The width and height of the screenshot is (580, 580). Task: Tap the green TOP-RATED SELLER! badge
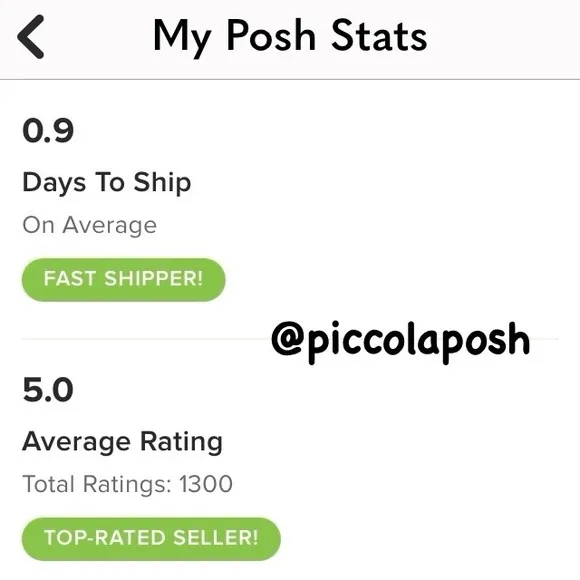151,539
